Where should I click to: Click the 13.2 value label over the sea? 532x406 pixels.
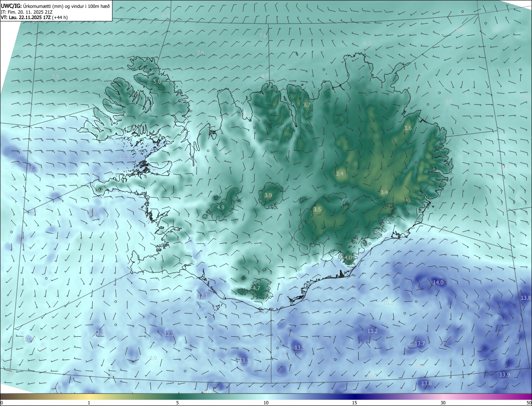[x=372, y=331]
